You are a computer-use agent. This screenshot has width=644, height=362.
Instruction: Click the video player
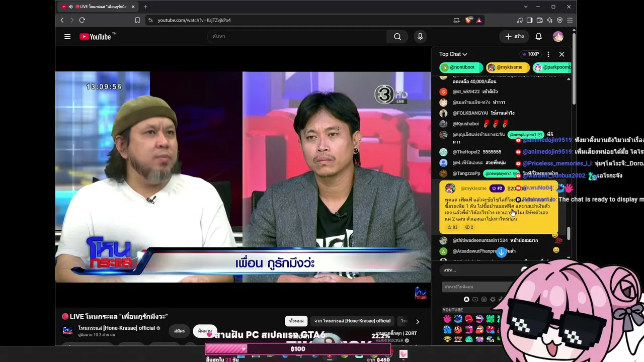pos(243,177)
